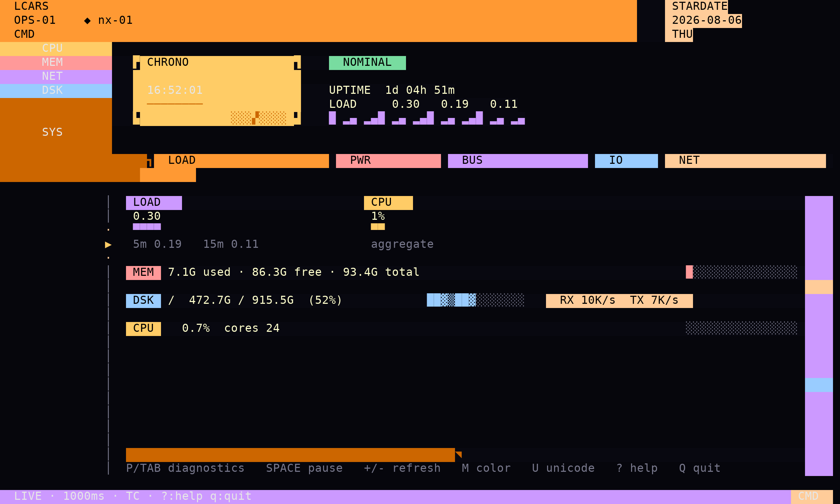840x504 pixels.
Task: Click the yellow CPU mini bar under 1%
Action: (x=378, y=226)
